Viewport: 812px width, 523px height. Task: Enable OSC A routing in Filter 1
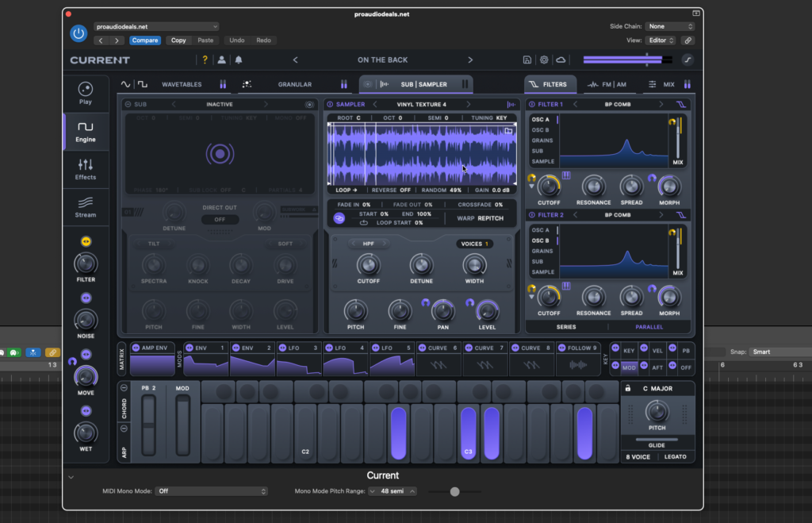(541, 119)
